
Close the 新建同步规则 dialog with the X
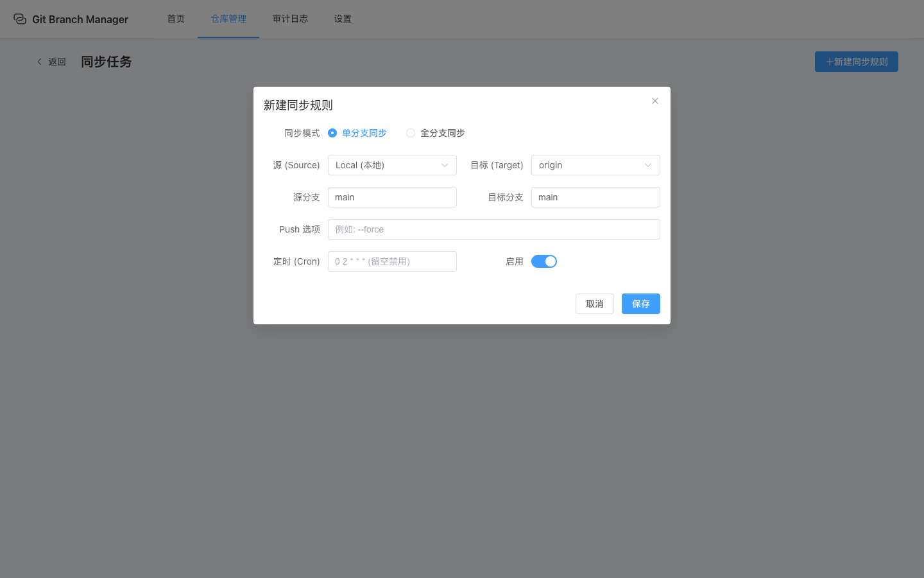click(x=654, y=101)
